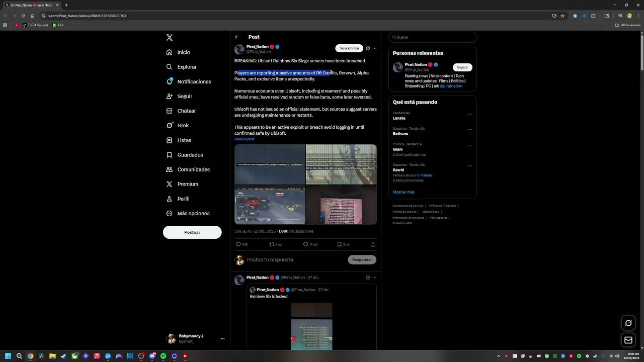Open a new browser tab
This screenshot has height=362, width=644.
click(x=66, y=5)
